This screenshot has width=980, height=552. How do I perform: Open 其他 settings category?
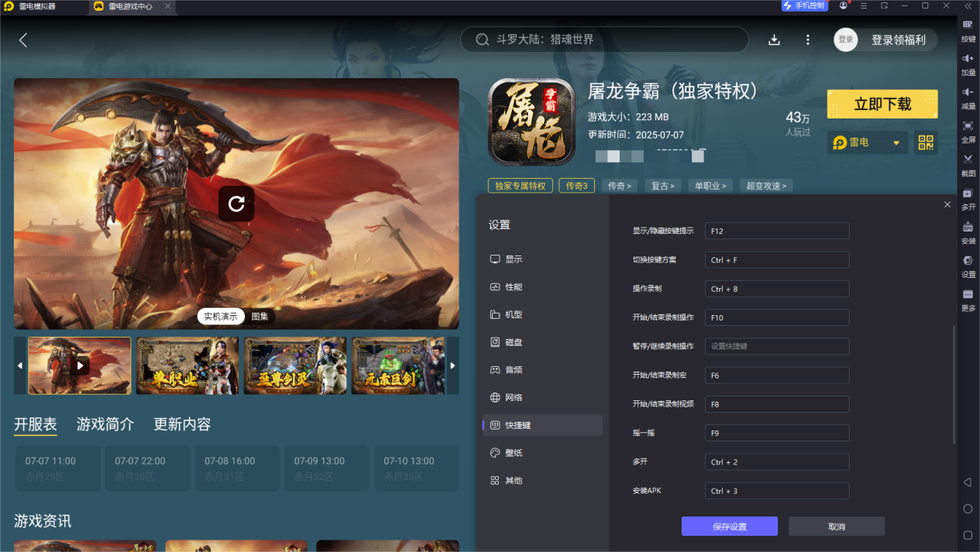tap(542, 481)
